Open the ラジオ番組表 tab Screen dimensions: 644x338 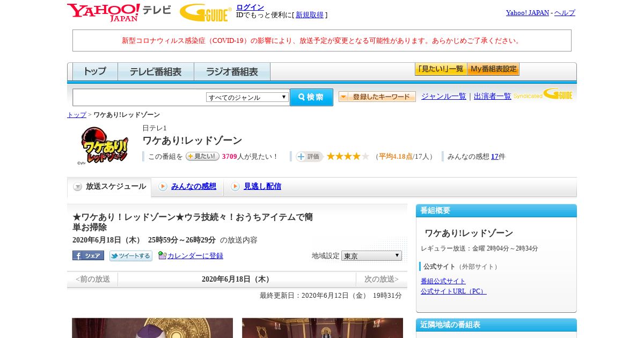coord(232,71)
